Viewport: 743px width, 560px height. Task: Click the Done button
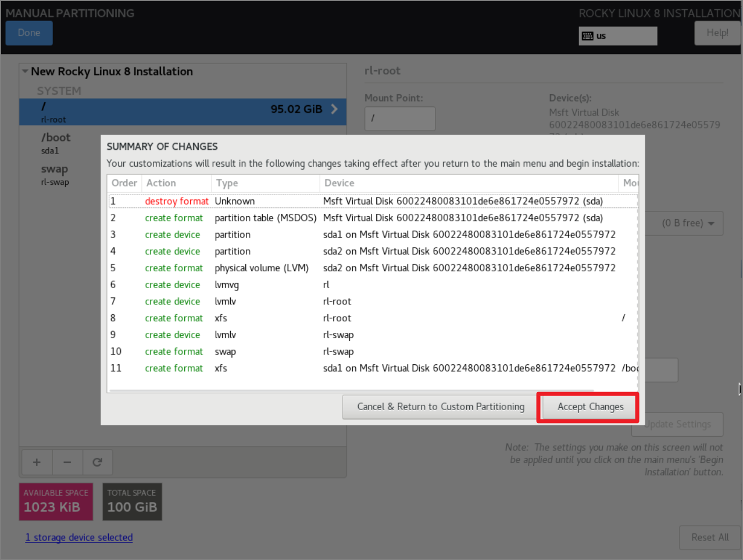tap(29, 33)
